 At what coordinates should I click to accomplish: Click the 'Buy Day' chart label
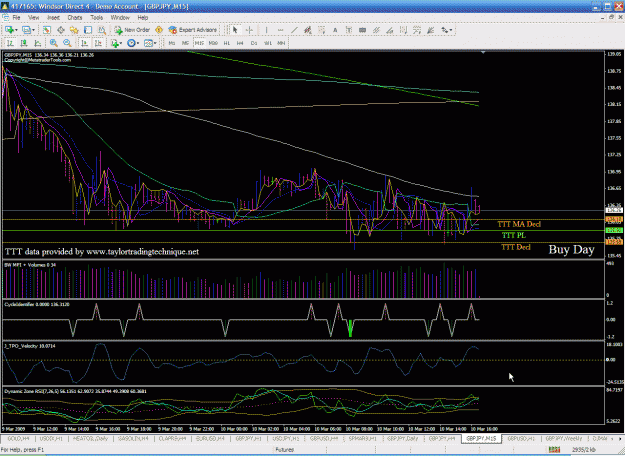(x=571, y=250)
